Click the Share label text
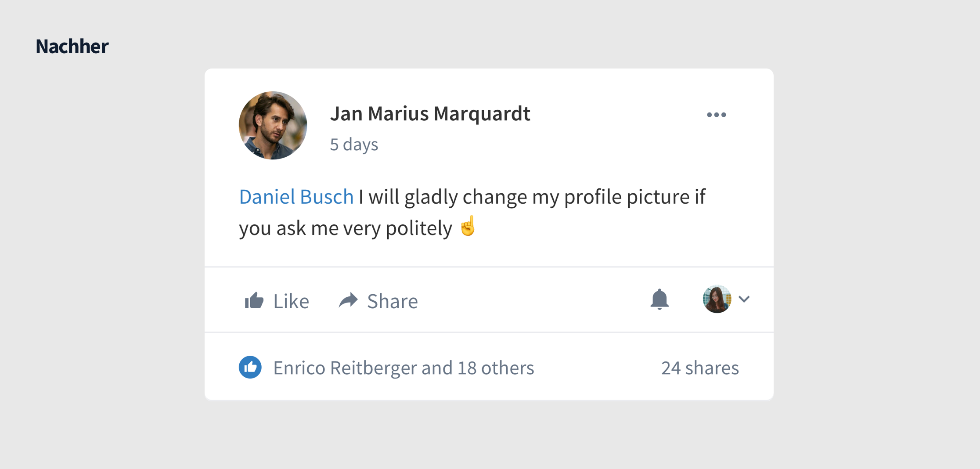 (393, 301)
